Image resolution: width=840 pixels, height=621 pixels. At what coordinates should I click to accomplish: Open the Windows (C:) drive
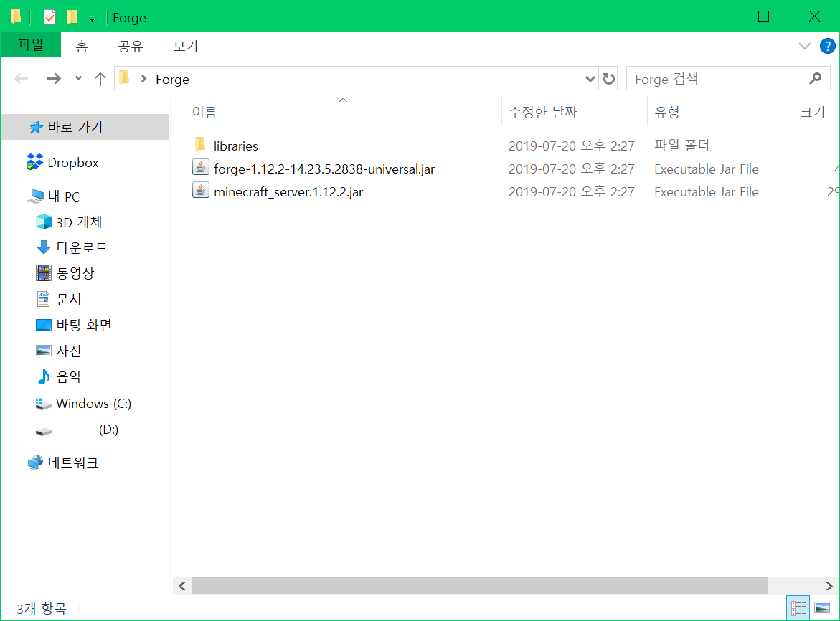[93, 403]
